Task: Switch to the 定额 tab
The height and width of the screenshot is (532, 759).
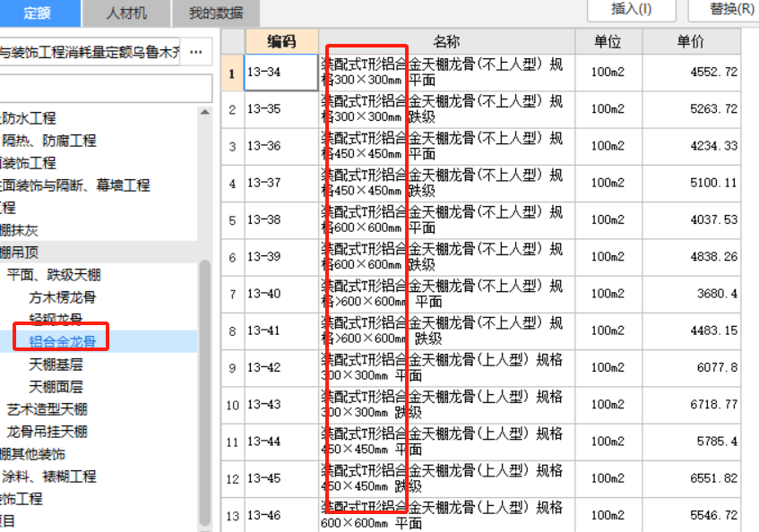Action: pos(39,13)
